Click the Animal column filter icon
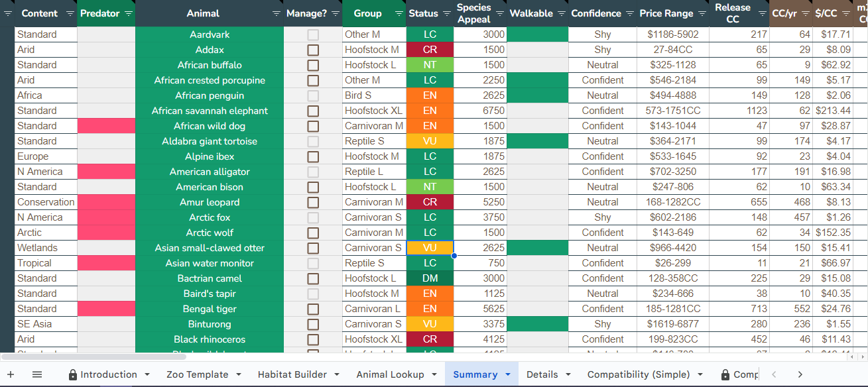 coord(277,13)
